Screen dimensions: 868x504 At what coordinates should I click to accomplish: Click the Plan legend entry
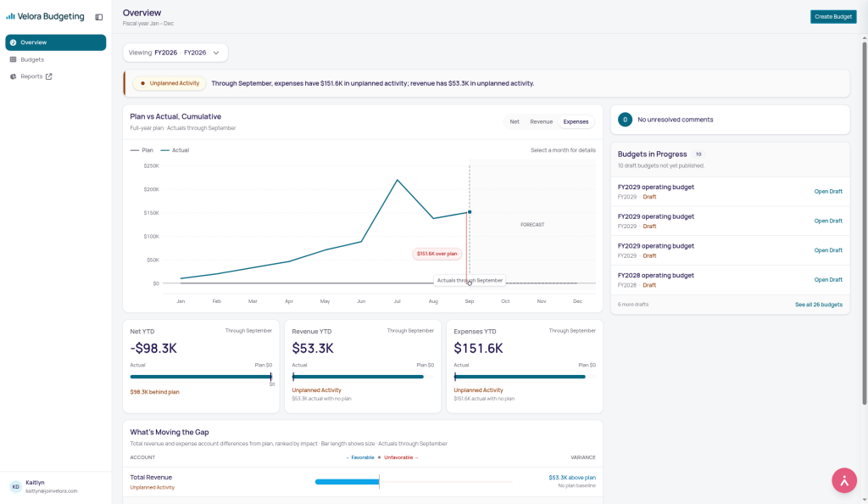pyautogui.click(x=142, y=150)
